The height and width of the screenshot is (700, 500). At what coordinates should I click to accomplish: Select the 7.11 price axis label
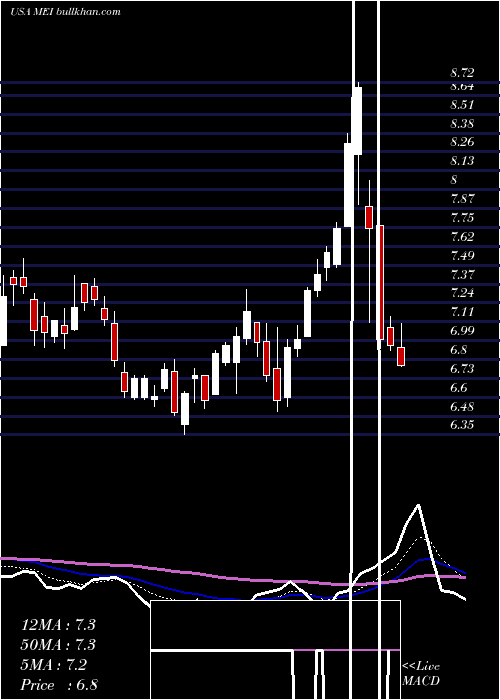tap(462, 312)
